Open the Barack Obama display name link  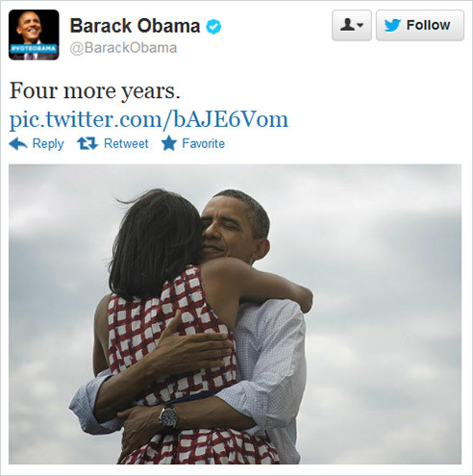coord(135,26)
